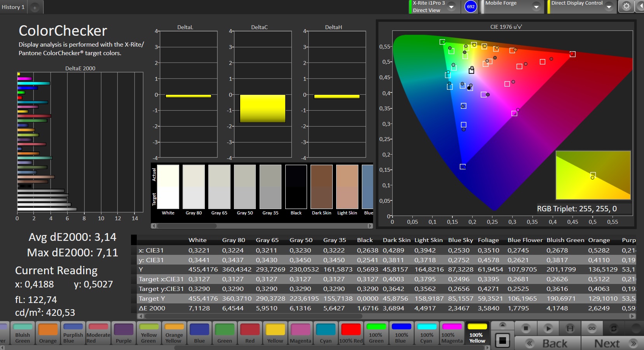The width and height of the screenshot is (644, 350).
Task: Click the refresh loop icon
Action: coord(614,328)
